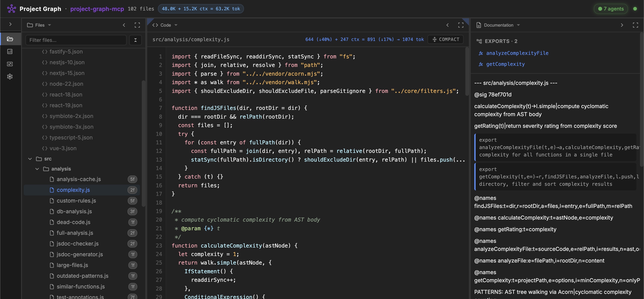Click the file tree vertical scrollbar

(144, 143)
